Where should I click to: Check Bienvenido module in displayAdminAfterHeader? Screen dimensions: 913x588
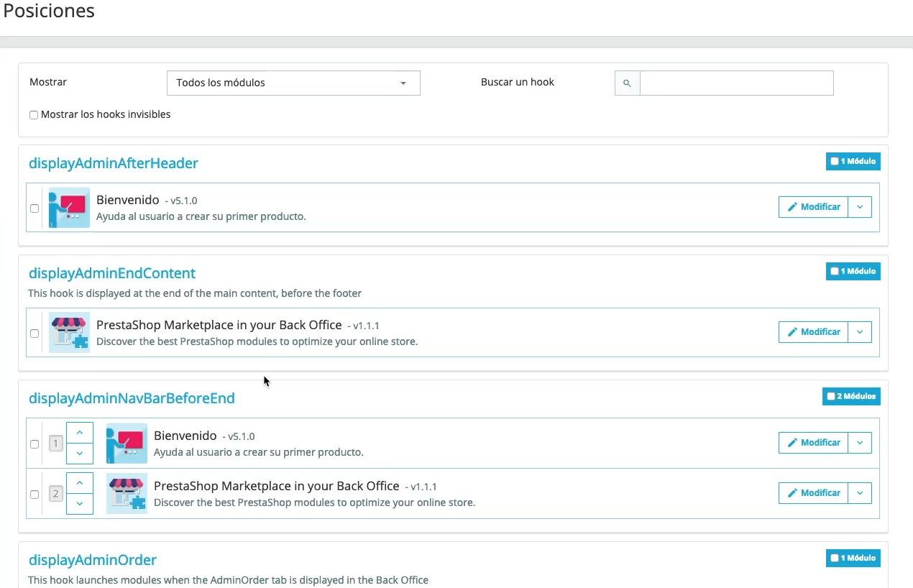point(35,208)
